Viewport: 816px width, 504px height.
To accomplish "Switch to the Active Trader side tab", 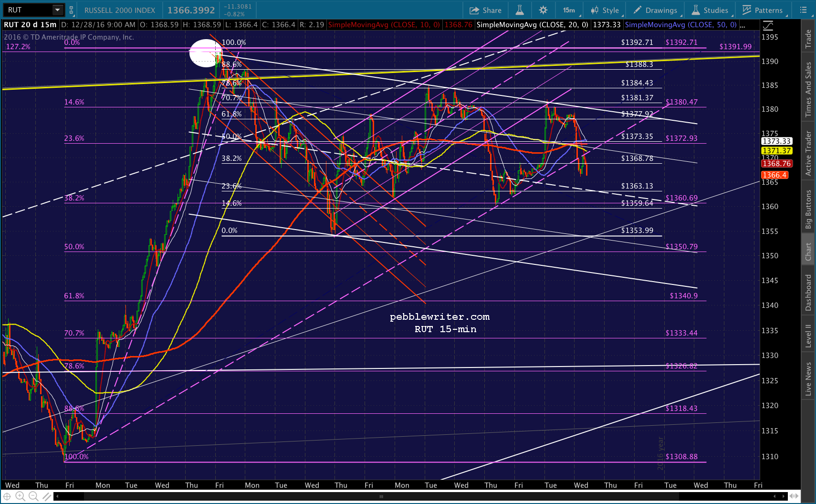I will 808,153.
